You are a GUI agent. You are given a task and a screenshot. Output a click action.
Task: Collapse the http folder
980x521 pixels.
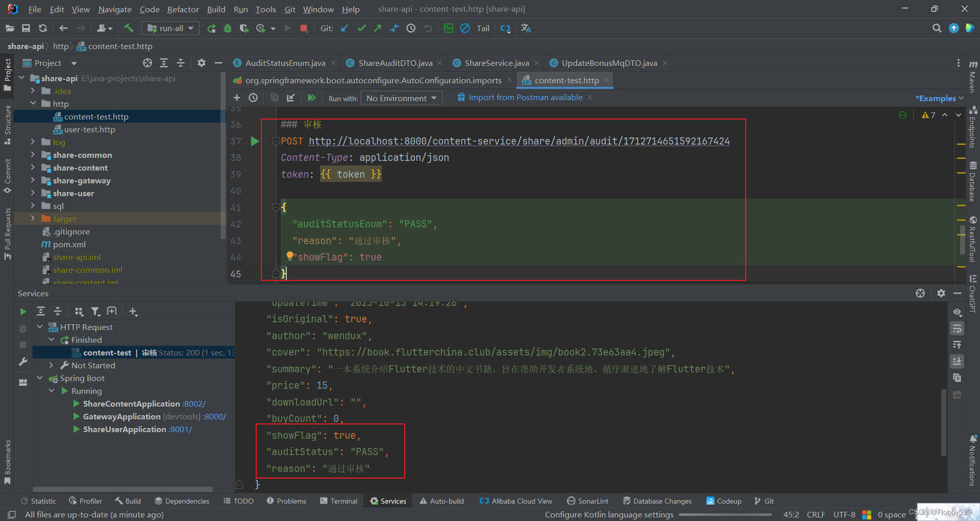pos(33,104)
